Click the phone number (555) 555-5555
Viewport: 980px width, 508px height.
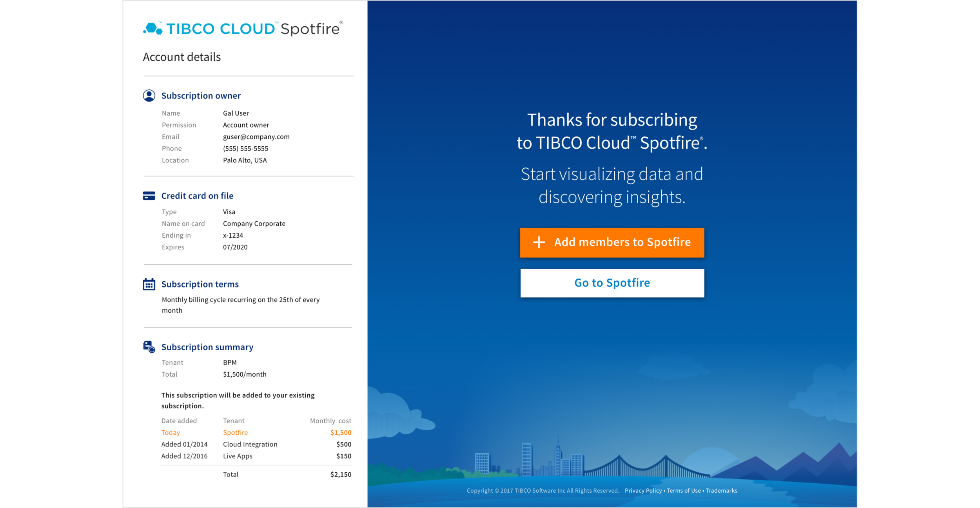coord(246,148)
